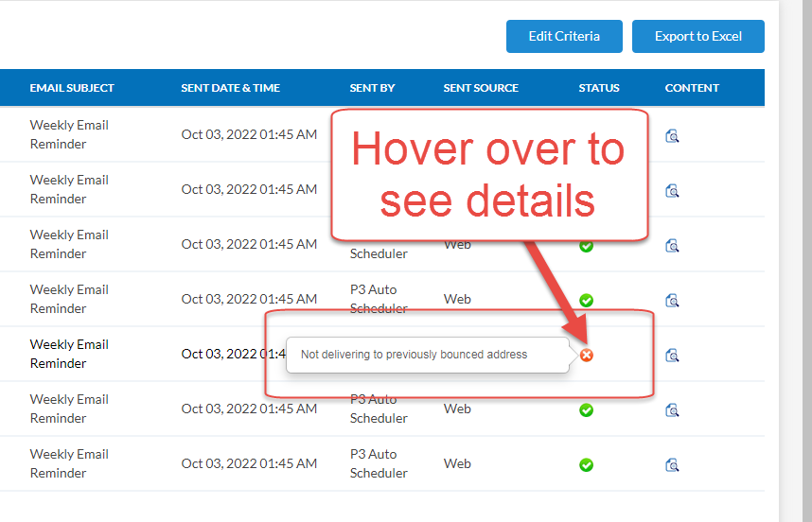The height and width of the screenshot is (522, 812).
Task: Sort by Sent Date & Time column header
Action: click(230, 88)
